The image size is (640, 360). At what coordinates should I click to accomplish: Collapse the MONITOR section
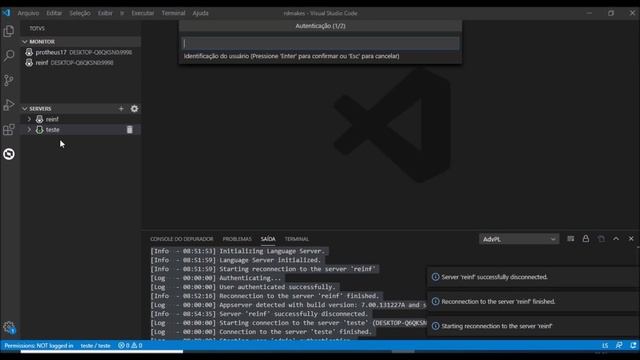tap(24, 42)
